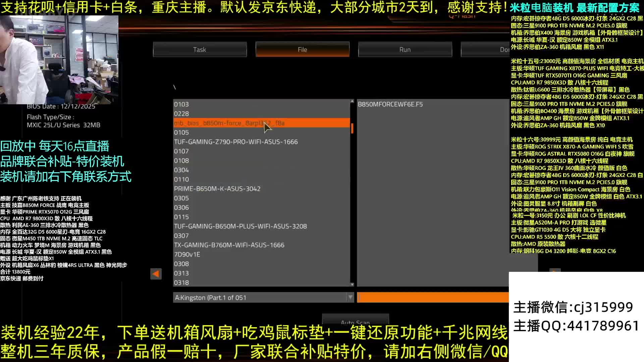Open TUF-GAMING-Z790-PRO-WIFI-ASUS-1666 folder
644x362 pixels.
[x=235, y=142]
